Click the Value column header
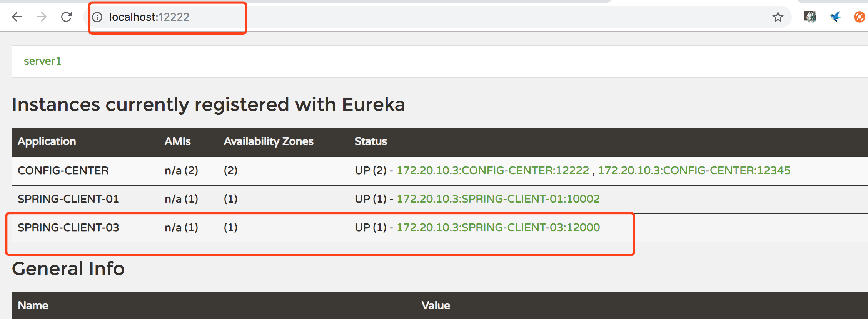This screenshot has height=319, width=868. coord(436,306)
